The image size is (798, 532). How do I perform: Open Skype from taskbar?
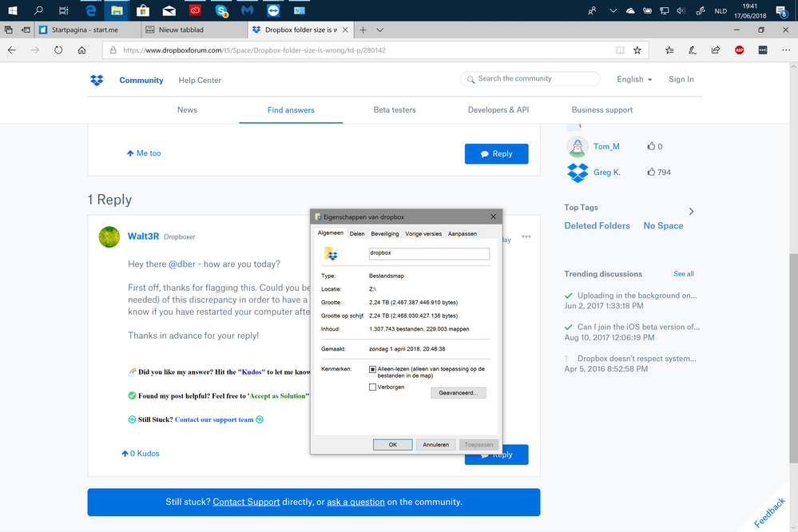221,10
